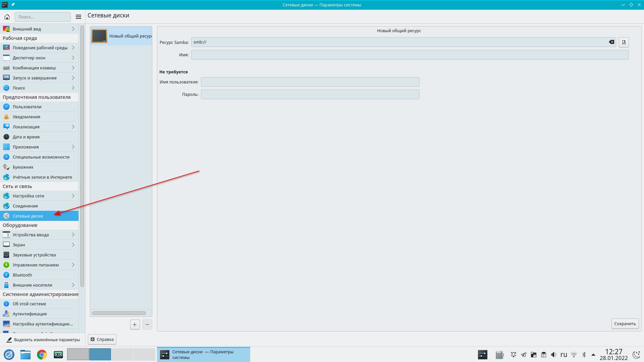Open the hamburger menu beside search
The image size is (644, 362).
coord(78,17)
